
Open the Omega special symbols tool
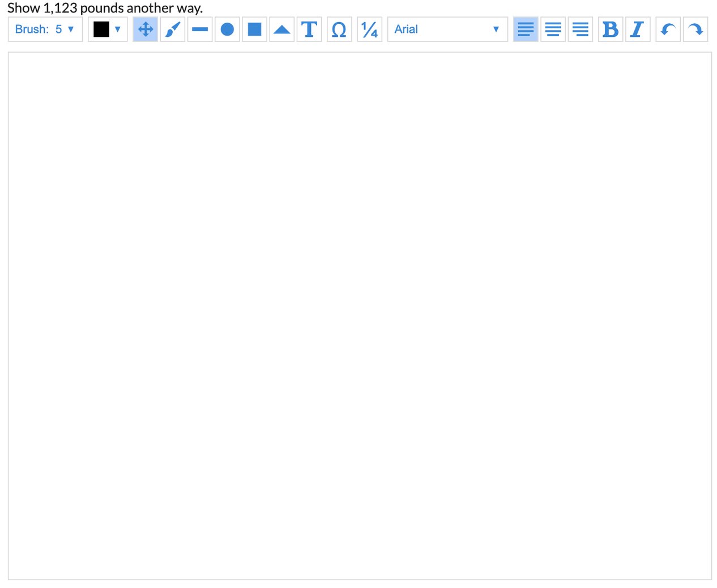339,29
